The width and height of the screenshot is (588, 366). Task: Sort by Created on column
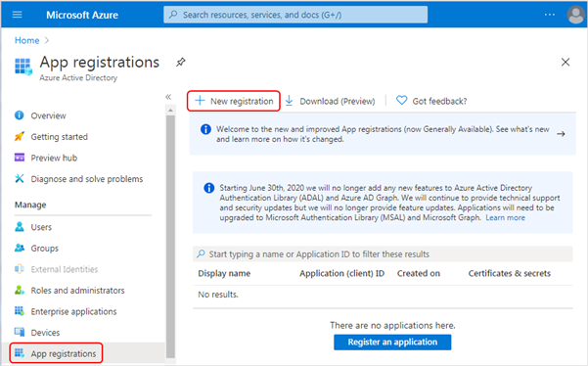(x=419, y=273)
